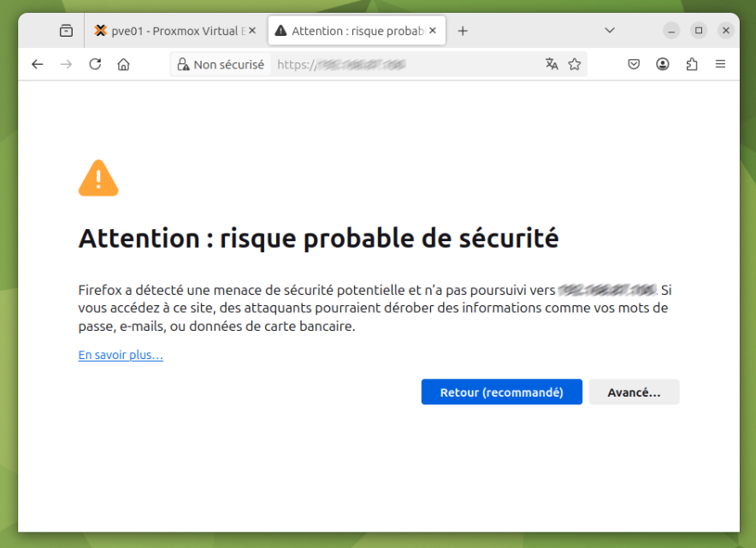The width and height of the screenshot is (756, 548).
Task: Go back with the left arrow
Action: pos(37,64)
